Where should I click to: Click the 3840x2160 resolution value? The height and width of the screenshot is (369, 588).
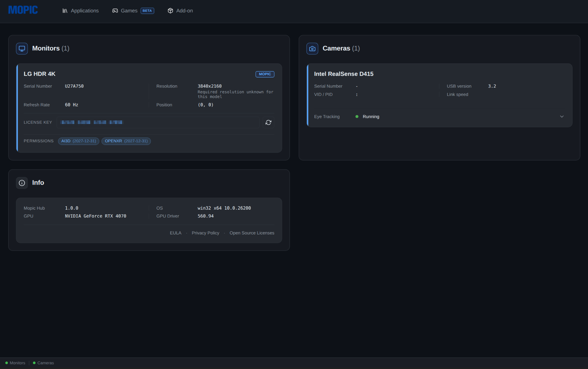click(210, 86)
